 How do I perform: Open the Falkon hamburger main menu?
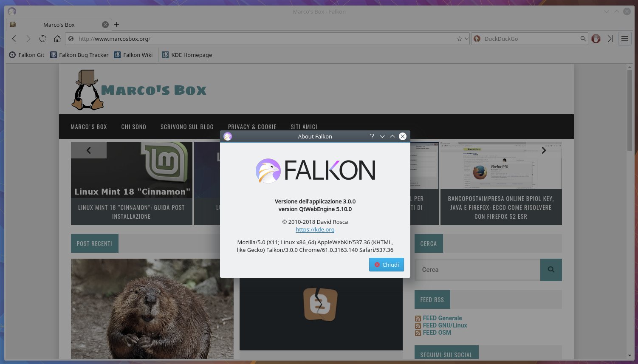coord(625,39)
